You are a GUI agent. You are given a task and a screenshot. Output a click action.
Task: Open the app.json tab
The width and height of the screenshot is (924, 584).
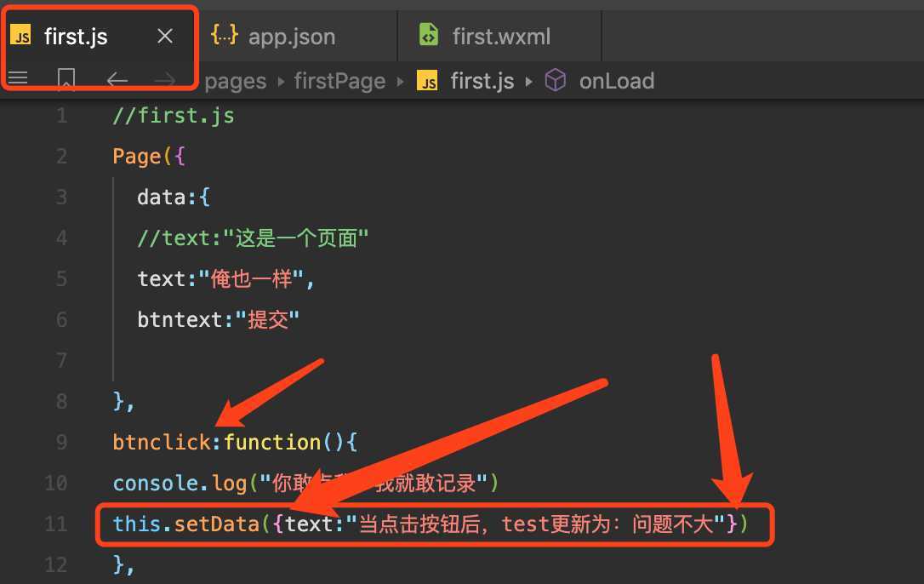point(292,37)
